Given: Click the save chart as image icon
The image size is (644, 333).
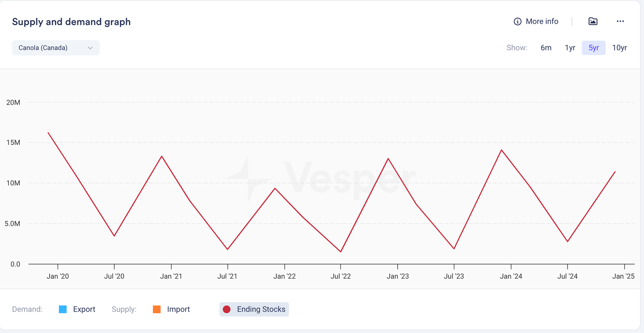Looking at the screenshot, I should [x=592, y=21].
